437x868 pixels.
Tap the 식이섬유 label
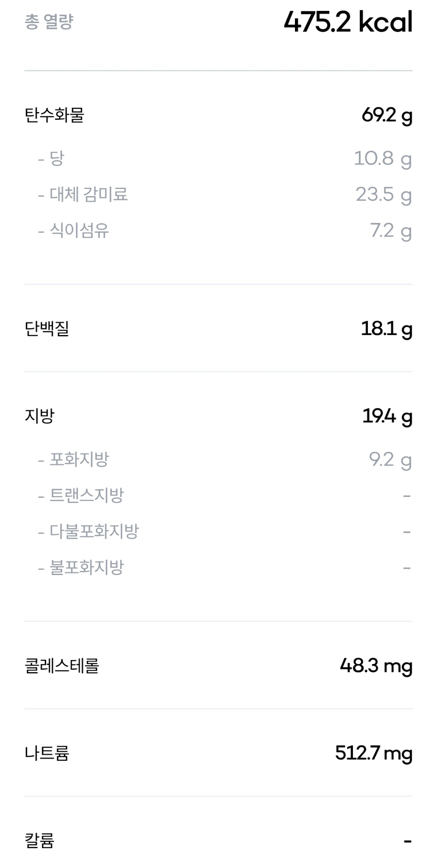(x=79, y=231)
